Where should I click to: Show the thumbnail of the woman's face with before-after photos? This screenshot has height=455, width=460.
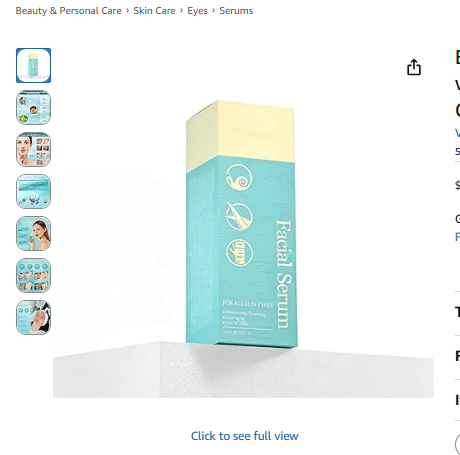tap(33, 149)
